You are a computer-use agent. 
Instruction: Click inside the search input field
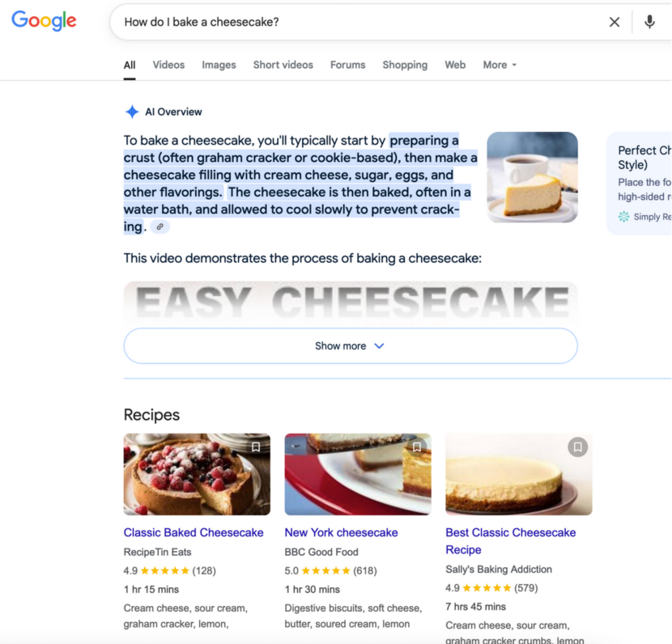coord(324,22)
